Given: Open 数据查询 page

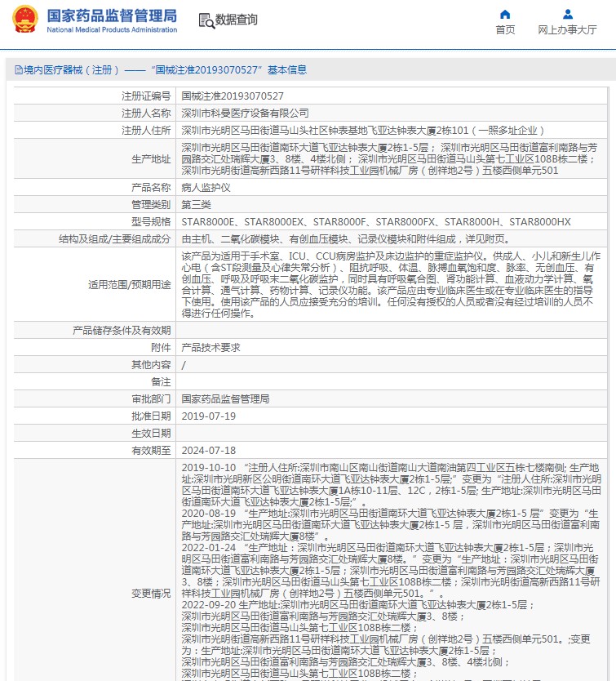Looking at the screenshot, I should [236, 20].
